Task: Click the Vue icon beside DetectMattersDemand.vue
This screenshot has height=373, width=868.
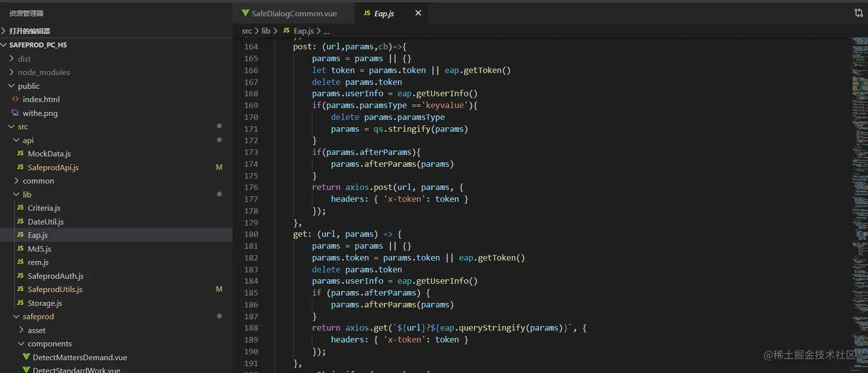Action: tap(26, 357)
